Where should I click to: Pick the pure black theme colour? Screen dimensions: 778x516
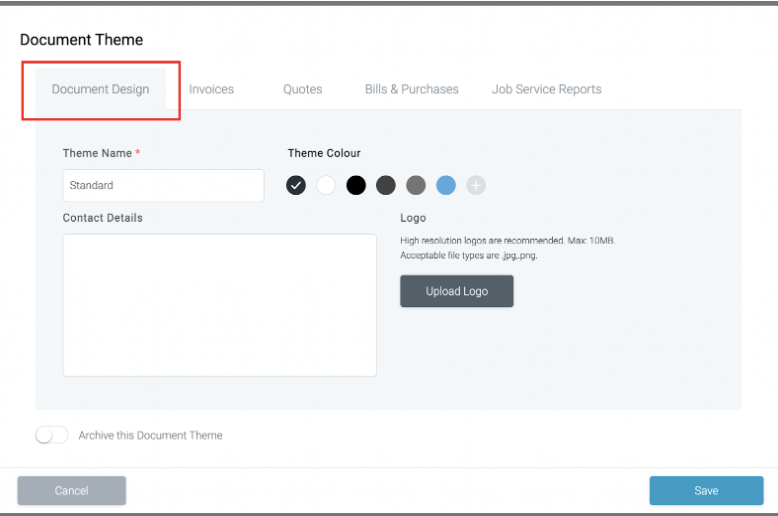pyautogui.click(x=356, y=186)
